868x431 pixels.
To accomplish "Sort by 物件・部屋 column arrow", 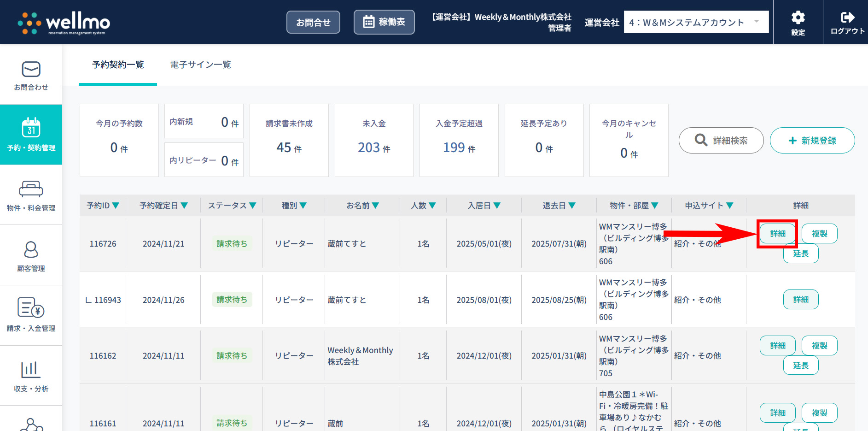I will coord(655,206).
